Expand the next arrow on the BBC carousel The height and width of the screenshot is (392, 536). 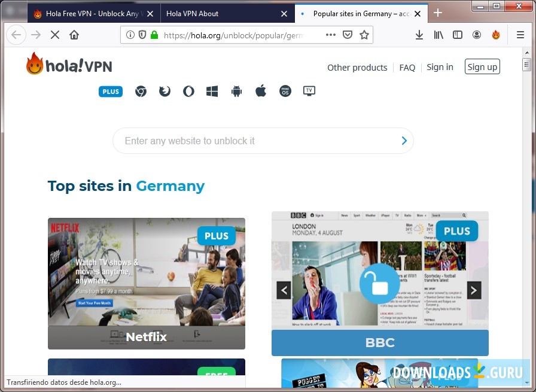point(473,290)
